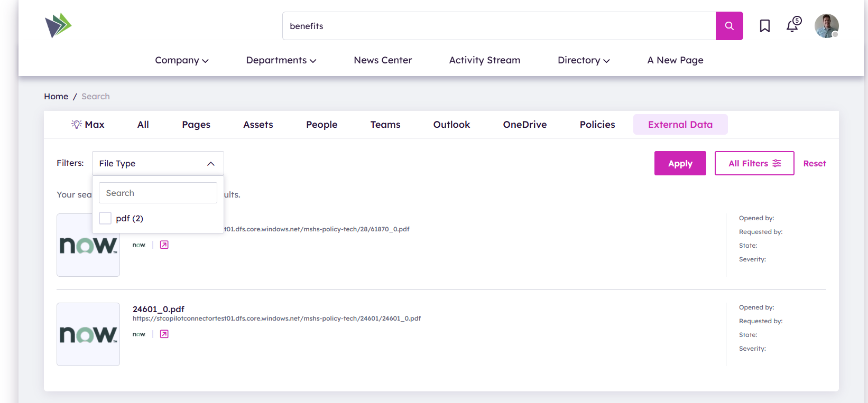The image size is (868, 403).
Task: Open the 24601_0.pdf ServiceNow thumbnail
Action: 88,334
